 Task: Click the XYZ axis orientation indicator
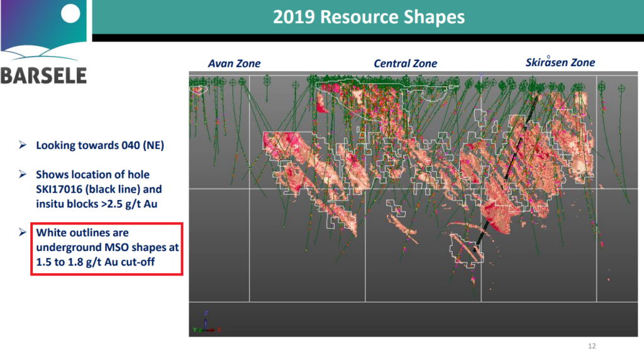coord(206,322)
